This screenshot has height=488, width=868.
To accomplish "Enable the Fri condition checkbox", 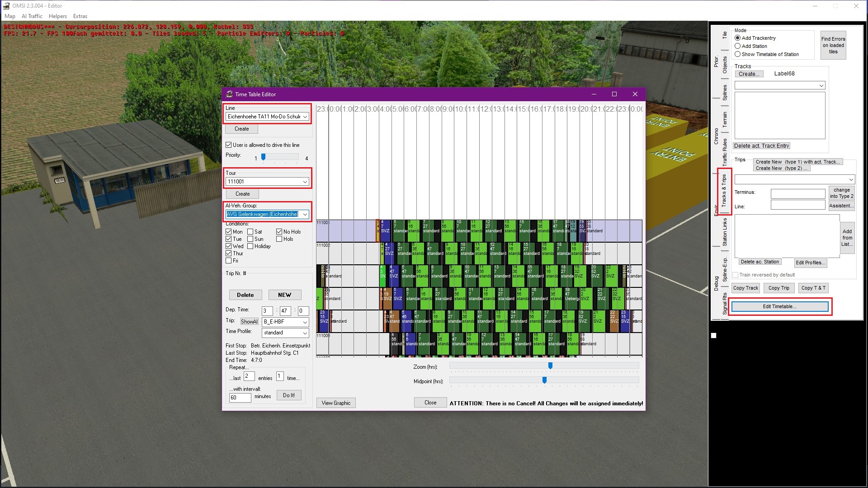I will (x=229, y=261).
